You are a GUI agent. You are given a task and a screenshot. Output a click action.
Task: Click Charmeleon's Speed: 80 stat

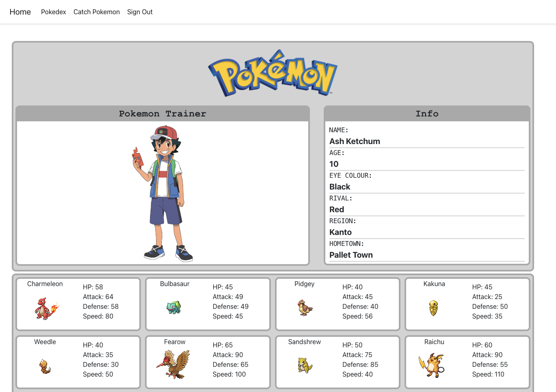click(98, 316)
